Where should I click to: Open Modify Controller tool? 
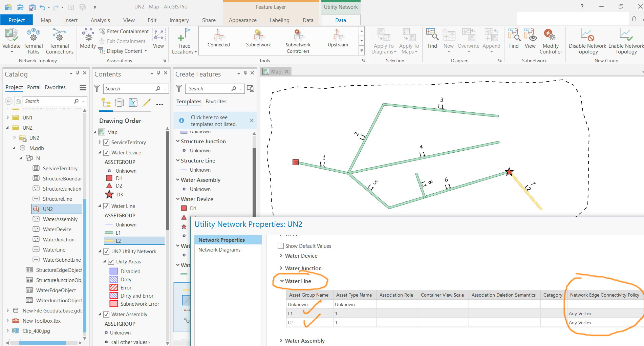click(x=551, y=41)
